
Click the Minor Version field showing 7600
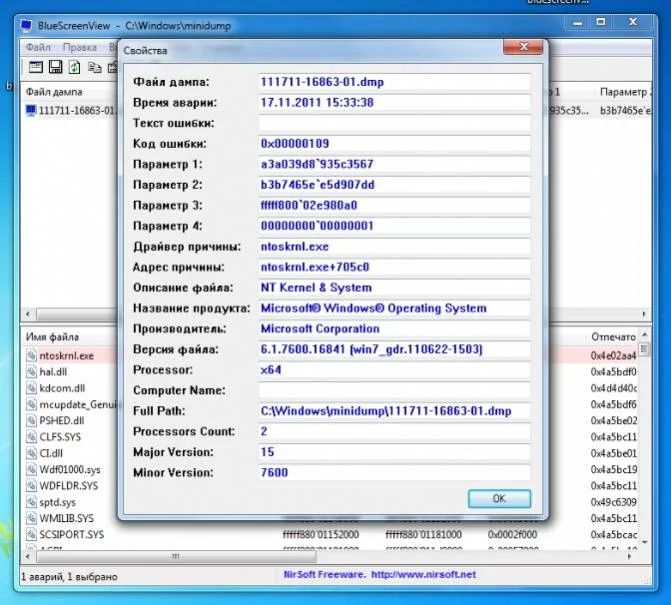click(x=395, y=472)
